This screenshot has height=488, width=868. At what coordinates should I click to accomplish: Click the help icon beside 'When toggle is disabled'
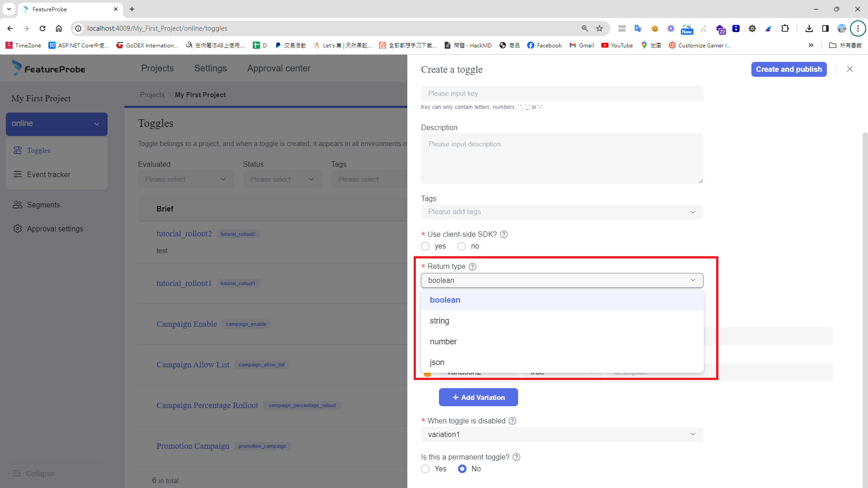[x=512, y=421]
